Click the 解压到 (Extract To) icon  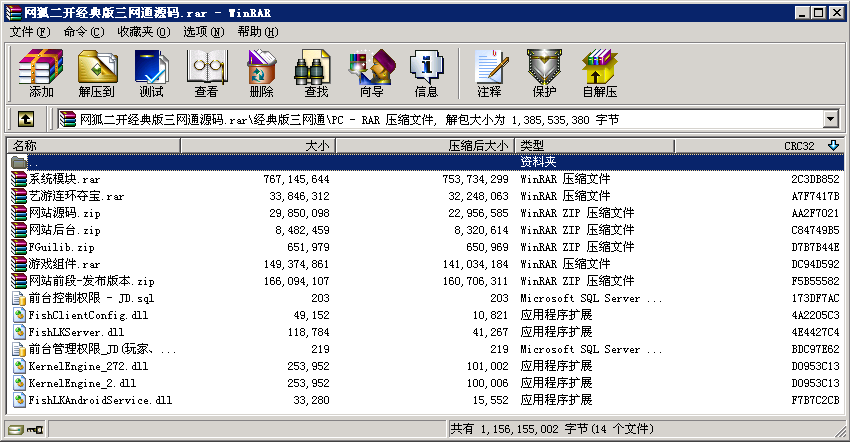pyautogui.click(x=97, y=73)
